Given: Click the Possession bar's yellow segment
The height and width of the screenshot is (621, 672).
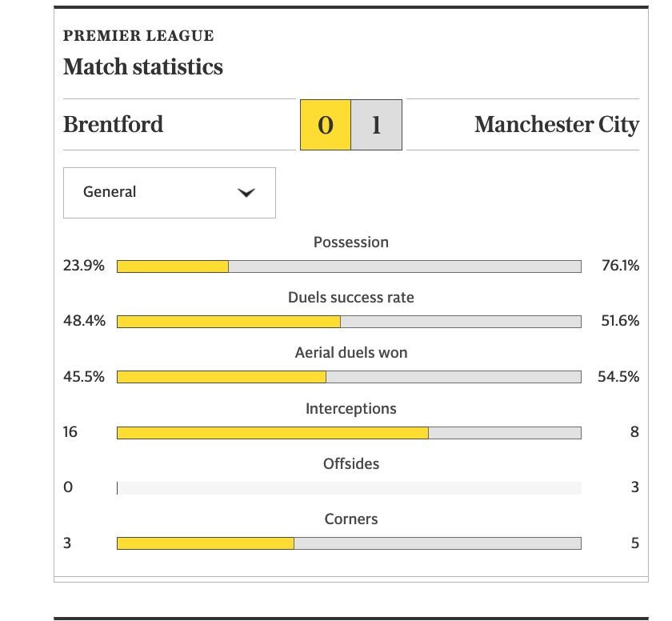Looking at the screenshot, I should coord(173,266).
